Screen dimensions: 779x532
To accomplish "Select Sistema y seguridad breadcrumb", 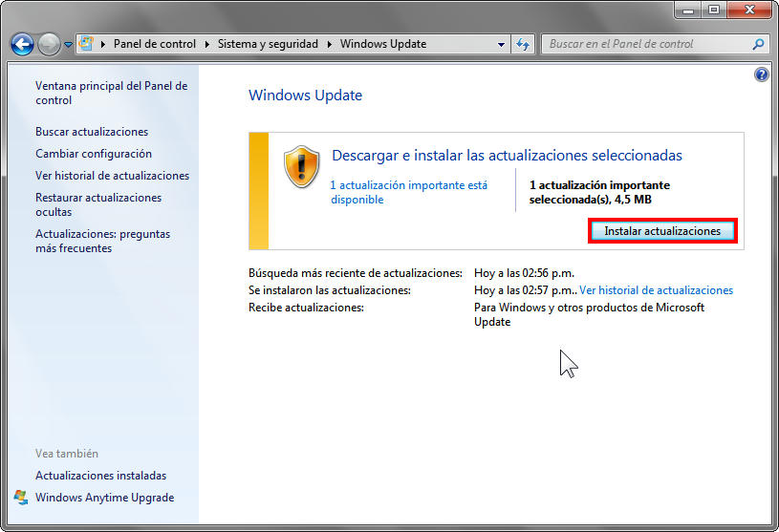I will [268, 44].
